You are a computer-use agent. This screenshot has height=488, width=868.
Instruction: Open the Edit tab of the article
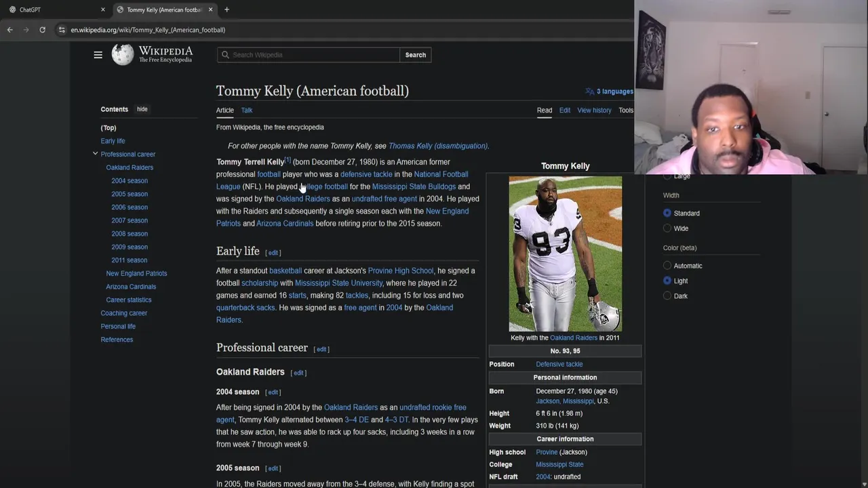565,110
